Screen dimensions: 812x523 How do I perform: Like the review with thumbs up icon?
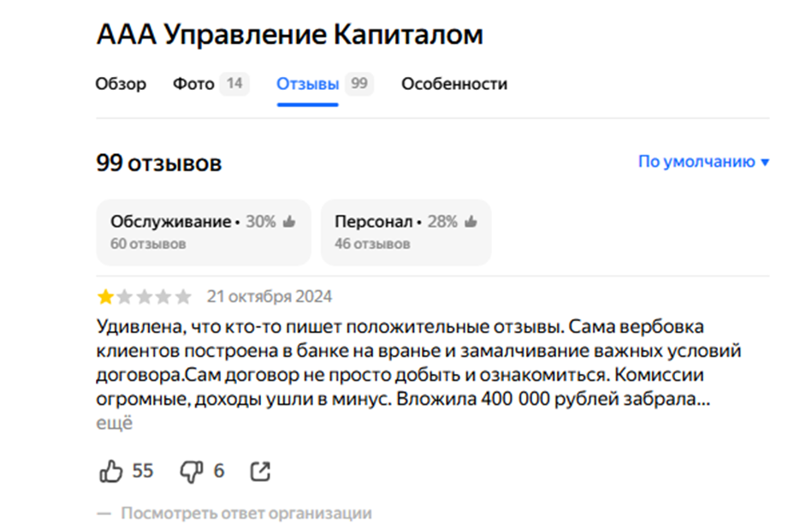[110, 470]
